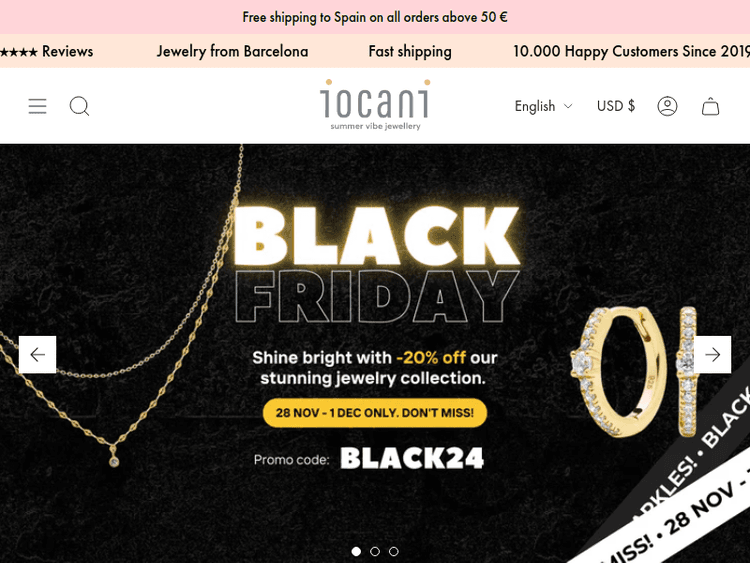
Task: Select the third slide indicator dot
Action: pos(394,551)
